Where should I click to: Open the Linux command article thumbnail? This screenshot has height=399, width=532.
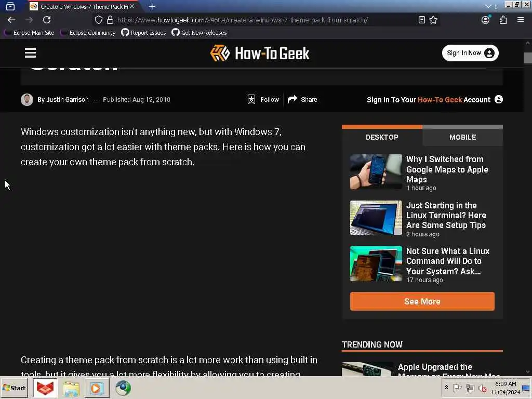[x=376, y=263]
